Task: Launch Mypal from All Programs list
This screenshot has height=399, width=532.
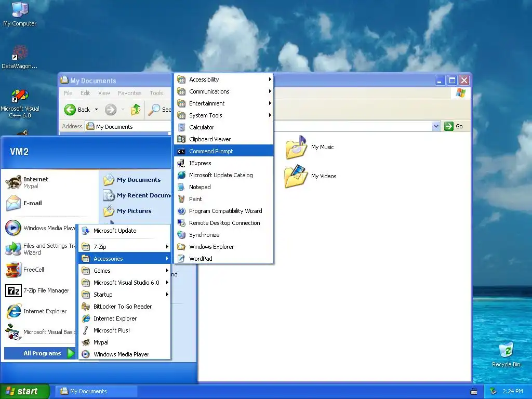Action: point(125,342)
